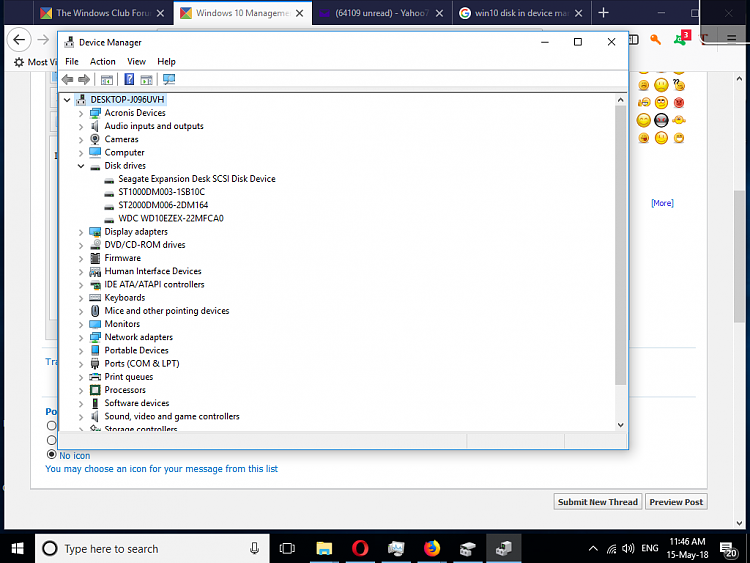The image size is (750, 563).
Task: Click the Keyboards category icon
Action: (95, 298)
